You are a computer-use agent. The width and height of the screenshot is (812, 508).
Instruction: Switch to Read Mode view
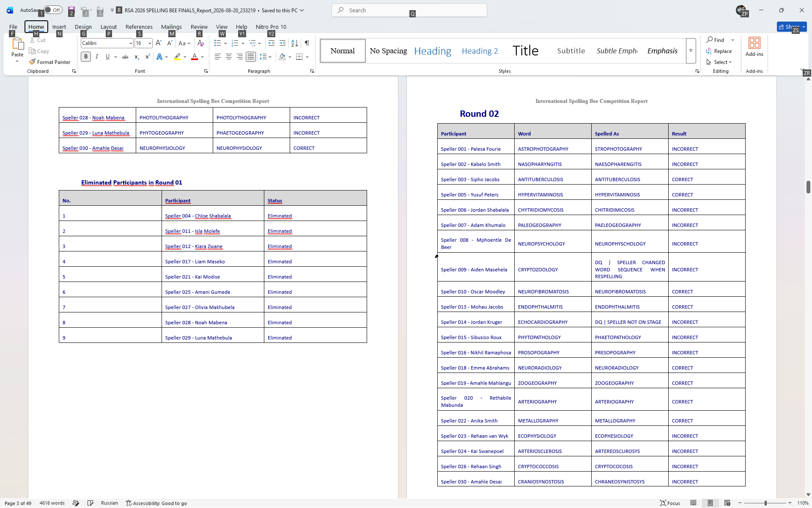point(694,503)
